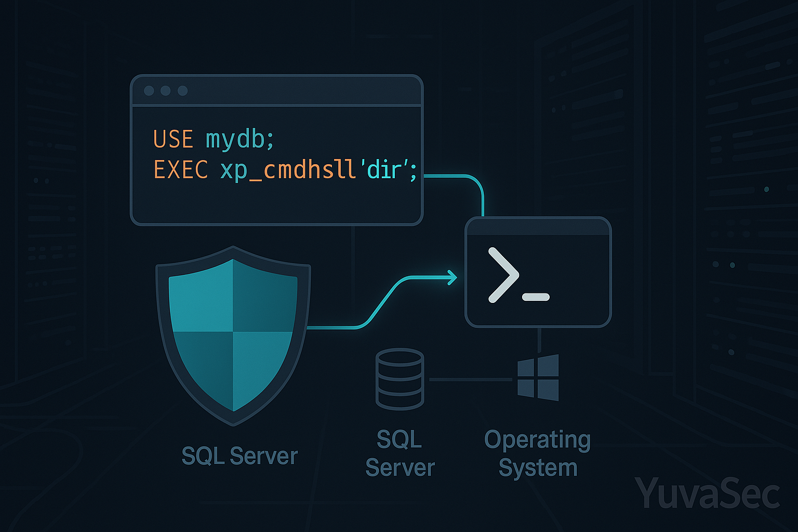This screenshot has width=798, height=532.
Task: Click the 'Operating System' label
Action: (x=538, y=454)
